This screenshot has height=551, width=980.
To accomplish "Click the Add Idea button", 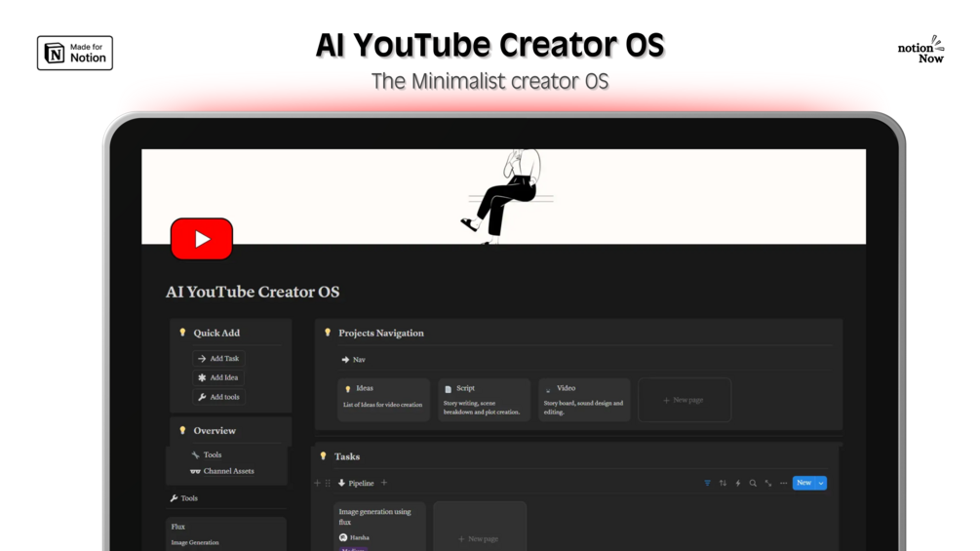I will coord(218,377).
